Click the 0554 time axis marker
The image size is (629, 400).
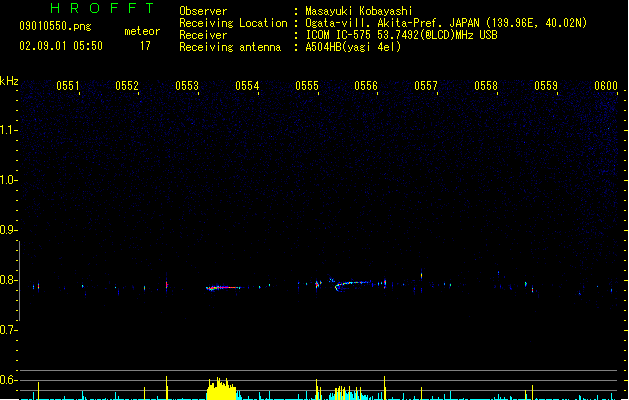[x=247, y=86]
